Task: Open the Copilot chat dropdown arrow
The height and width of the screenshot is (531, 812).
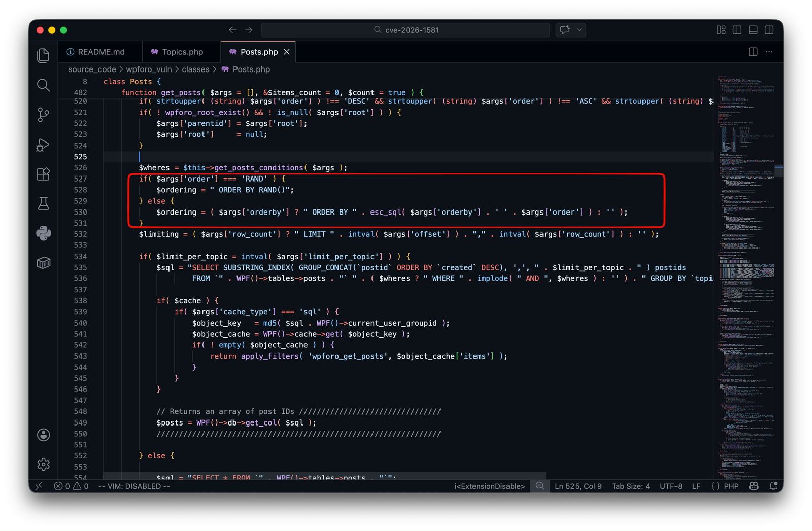Action: pos(579,30)
